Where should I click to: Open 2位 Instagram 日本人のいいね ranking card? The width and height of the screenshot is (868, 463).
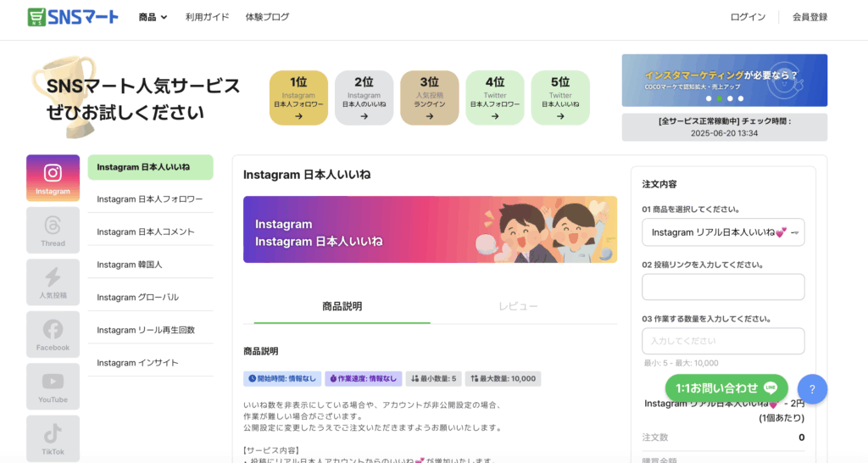[364, 98]
